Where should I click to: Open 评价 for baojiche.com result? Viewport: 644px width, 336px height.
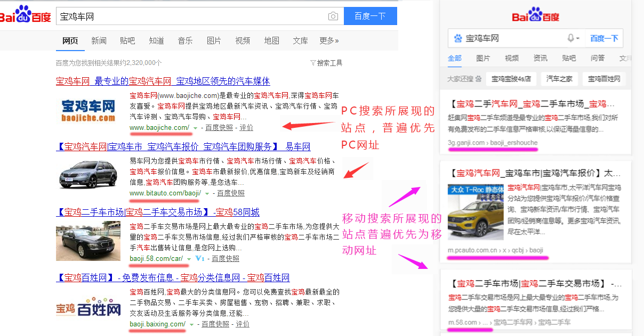[x=246, y=128]
